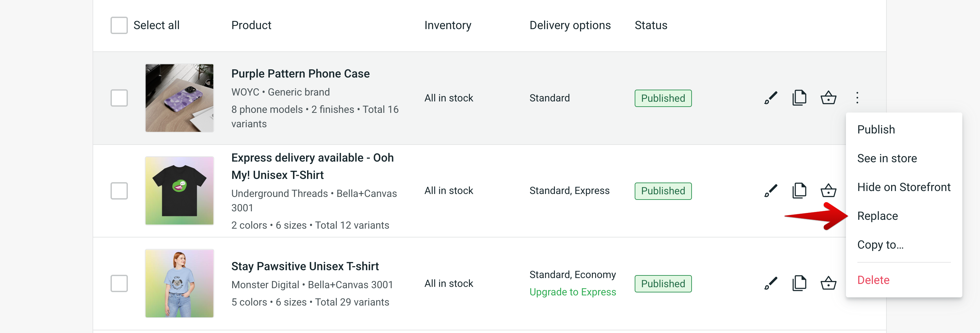Select Hide on Storefront menu option
Viewport: 980px width, 333px height.
[x=903, y=187]
